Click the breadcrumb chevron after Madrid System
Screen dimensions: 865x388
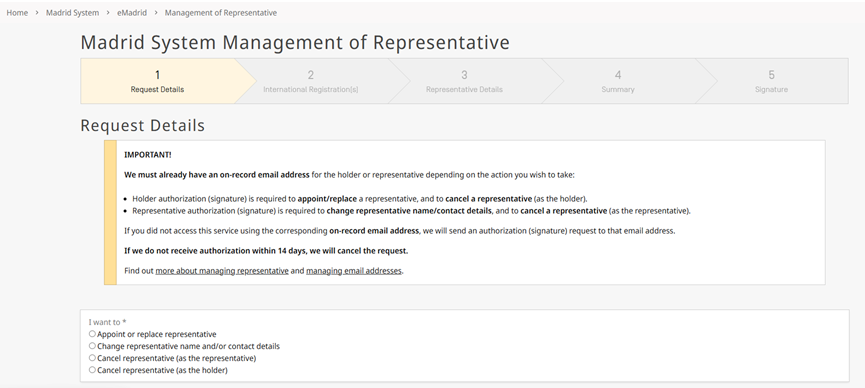point(108,13)
